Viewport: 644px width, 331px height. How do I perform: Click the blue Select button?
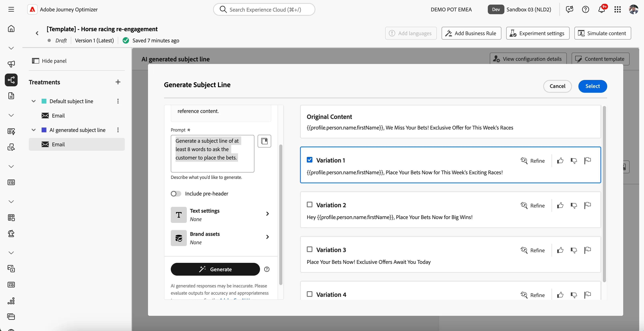click(592, 86)
